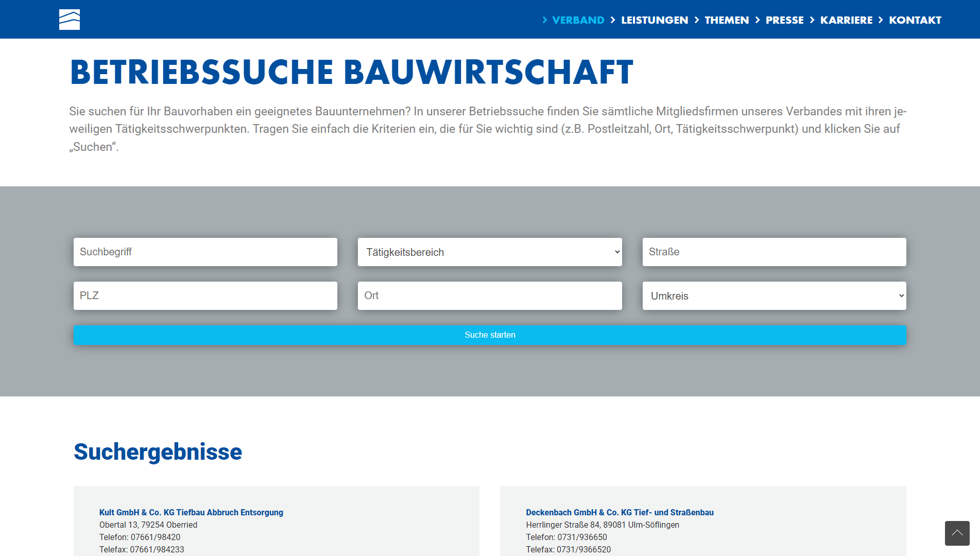Click the chevron before LEISTUNGEN
Viewport: 980px width, 556px height.
pos(613,20)
